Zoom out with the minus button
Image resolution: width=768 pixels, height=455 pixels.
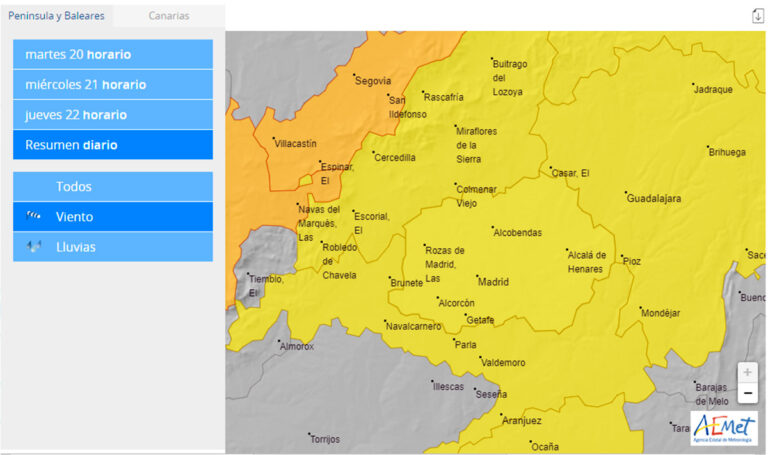click(747, 393)
